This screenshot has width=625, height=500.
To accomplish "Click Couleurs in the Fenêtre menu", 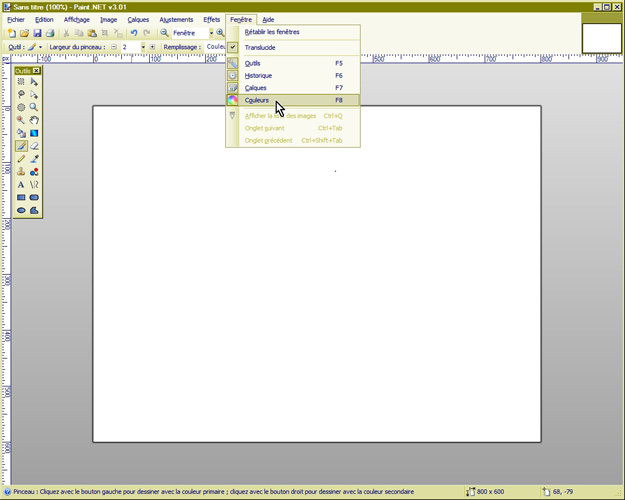I will 257,100.
